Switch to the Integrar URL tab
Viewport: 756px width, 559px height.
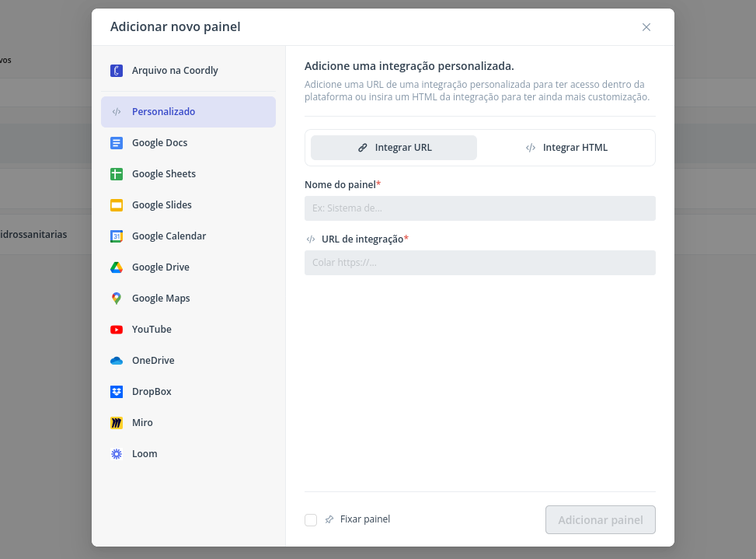tap(394, 148)
